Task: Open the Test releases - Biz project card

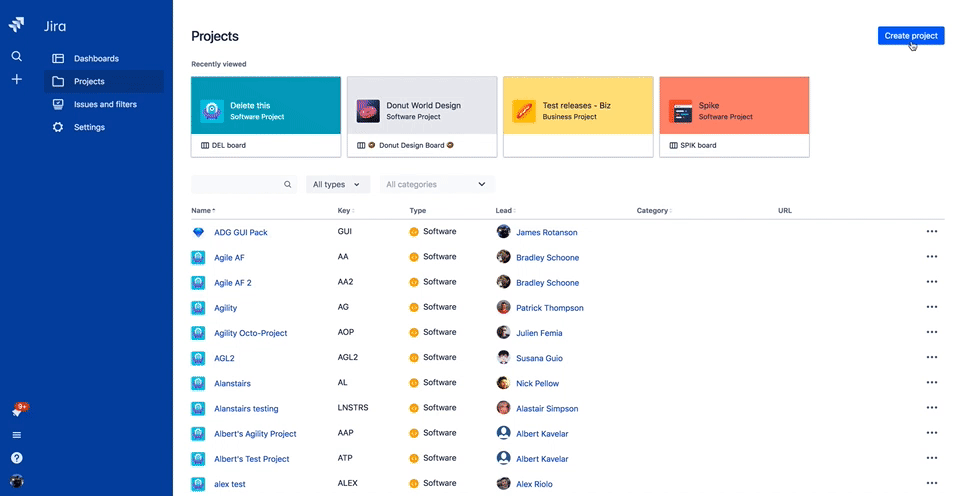Action: [578, 116]
